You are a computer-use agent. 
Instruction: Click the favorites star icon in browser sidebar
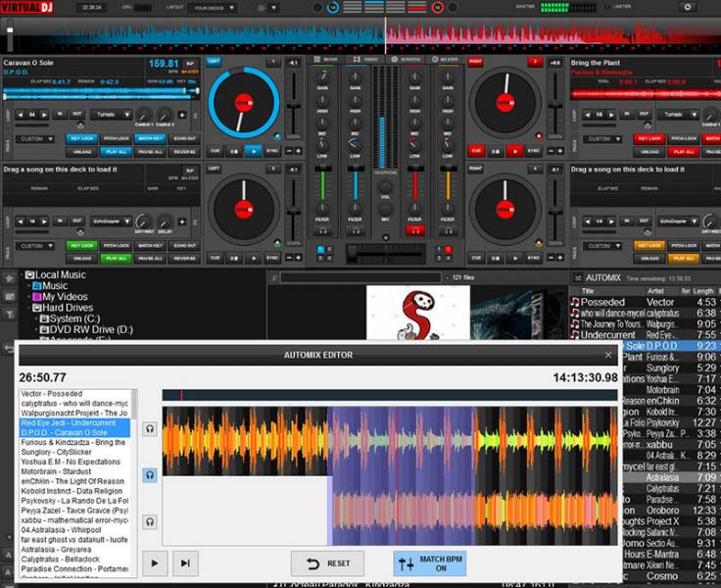(x=9, y=278)
